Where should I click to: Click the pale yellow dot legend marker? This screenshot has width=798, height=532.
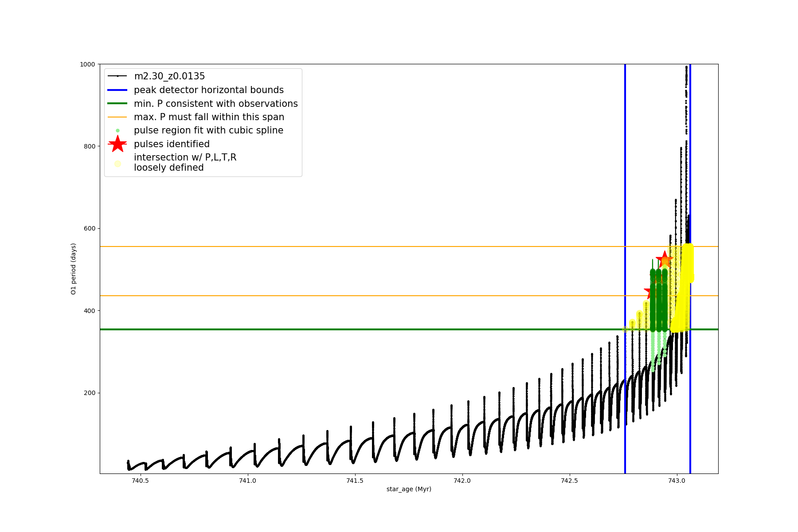pos(117,164)
